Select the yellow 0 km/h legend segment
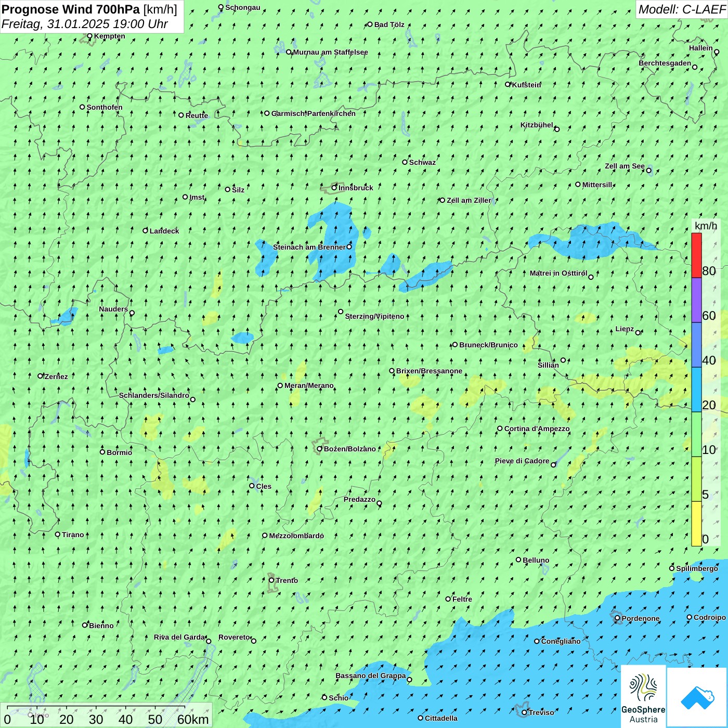The height and width of the screenshot is (728, 728). click(x=696, y=524)
